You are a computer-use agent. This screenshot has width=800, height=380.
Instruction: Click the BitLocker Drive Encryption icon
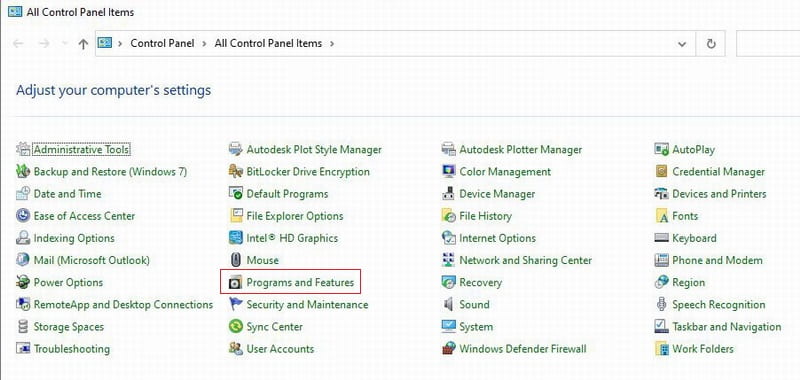(235, 171)
